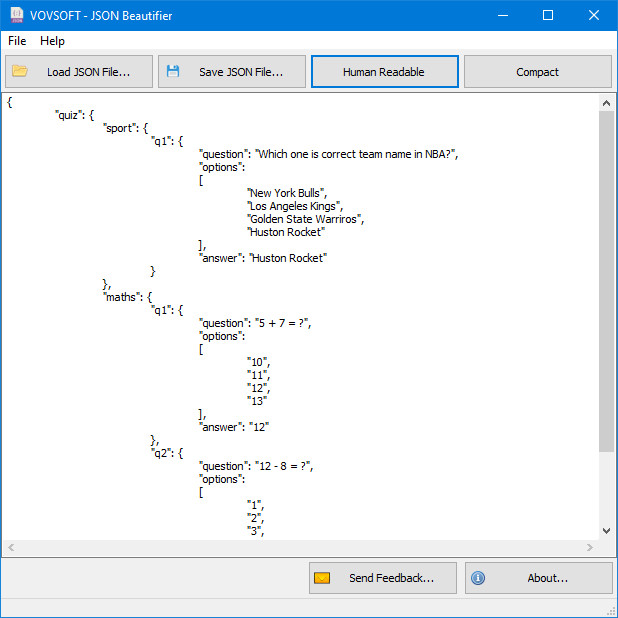This screenshot has width=618, height=618.
Task: Click the "quiz": { line
Action: tap(74, 115)
